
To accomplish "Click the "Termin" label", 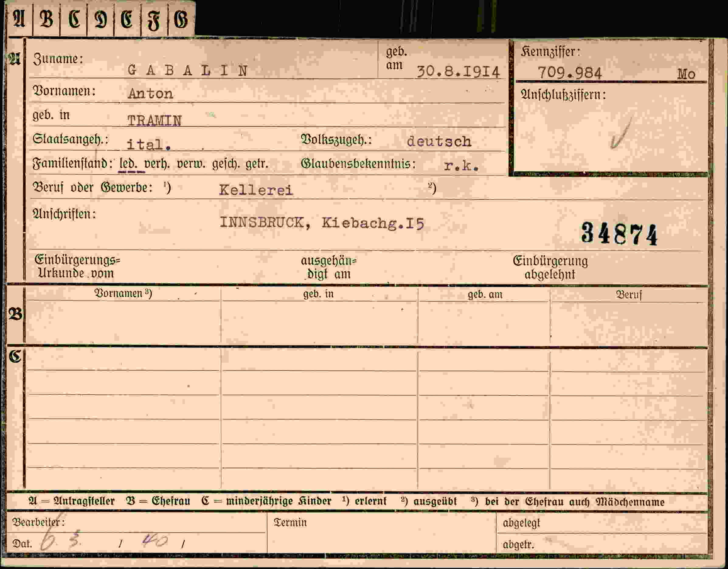I will coord(290,522).
